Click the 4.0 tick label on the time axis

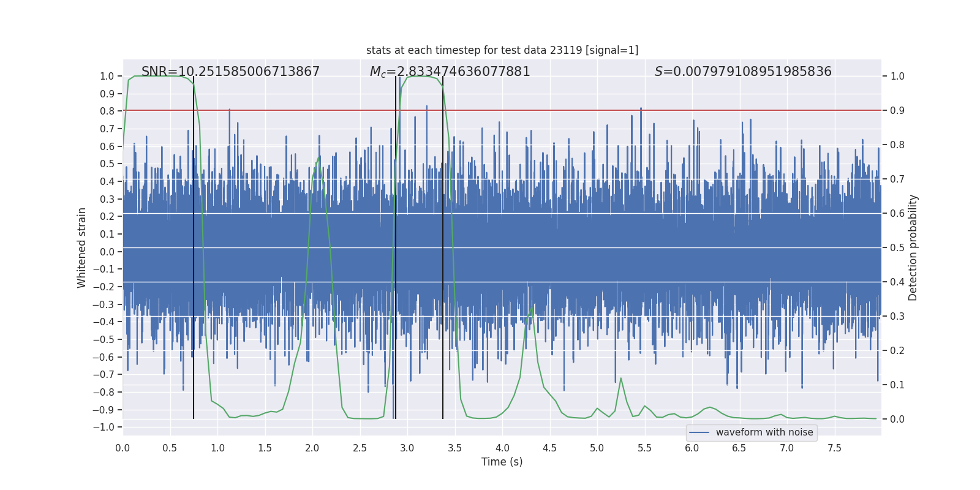[502, 448]
